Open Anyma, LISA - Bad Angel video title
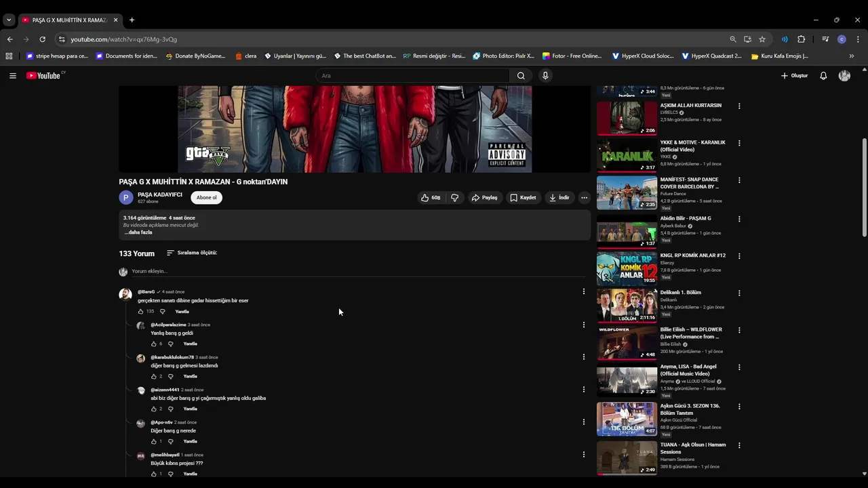This screenshot has width=868, height=488. point(688,370)
